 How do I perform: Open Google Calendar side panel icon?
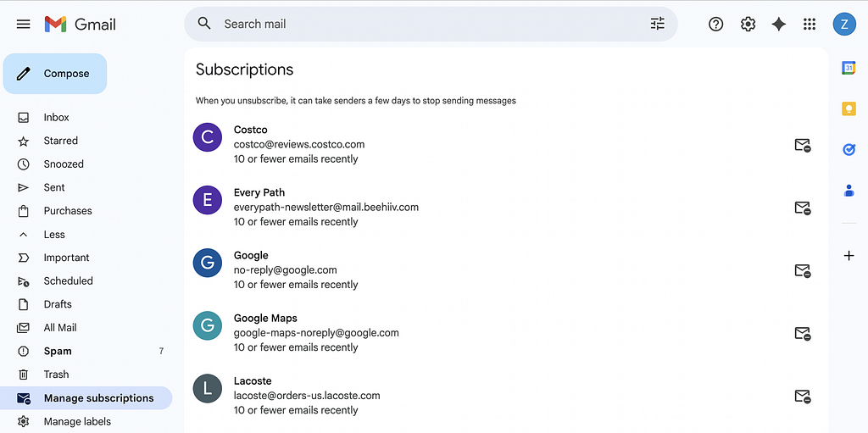click(849, 68)
